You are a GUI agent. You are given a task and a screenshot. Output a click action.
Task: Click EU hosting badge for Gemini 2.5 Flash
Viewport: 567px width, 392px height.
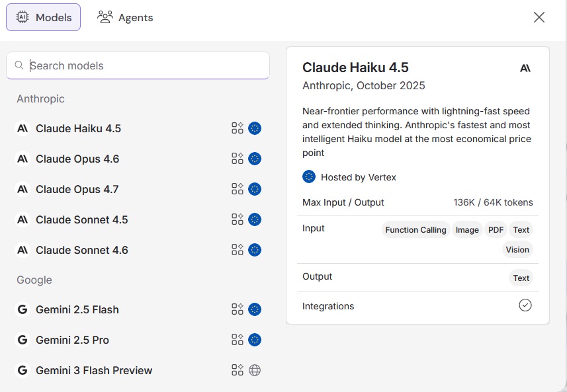tap(255, 309)
